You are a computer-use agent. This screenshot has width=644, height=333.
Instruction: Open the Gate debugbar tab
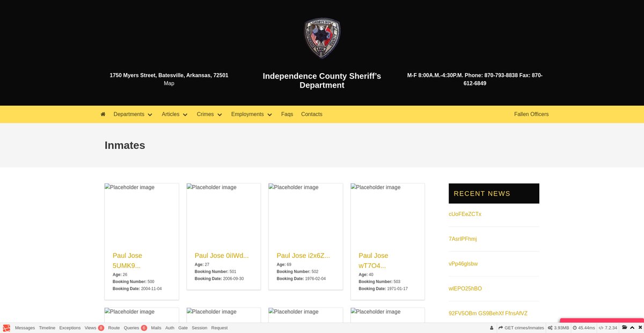coord(183,328)
